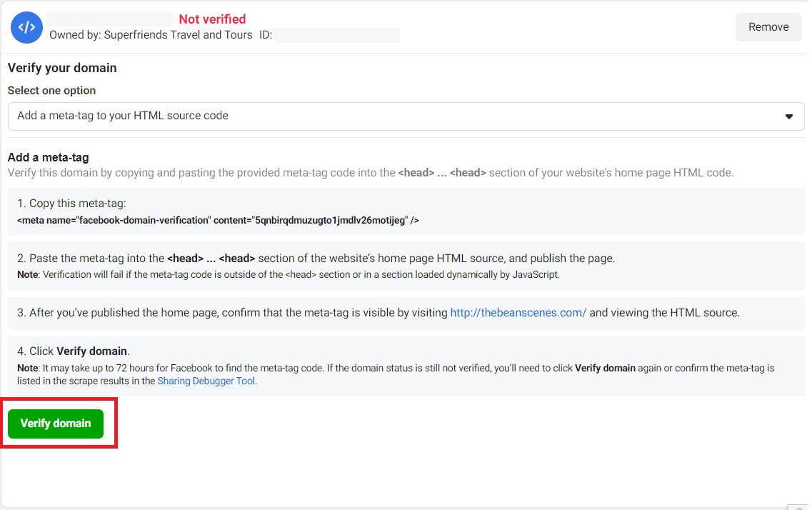The image size is (812, 510).
Task: Open the verification option dropdown
Action: (406, 116)
